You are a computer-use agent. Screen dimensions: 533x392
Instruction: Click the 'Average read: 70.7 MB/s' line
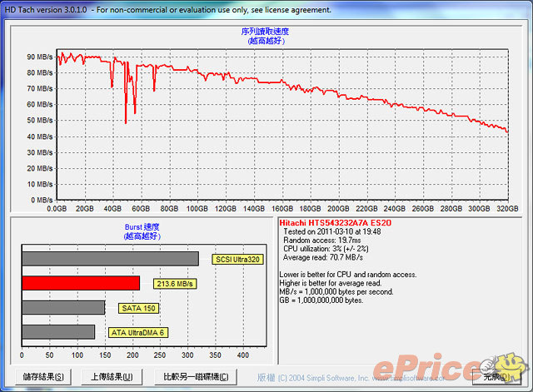tap(323, 257)
